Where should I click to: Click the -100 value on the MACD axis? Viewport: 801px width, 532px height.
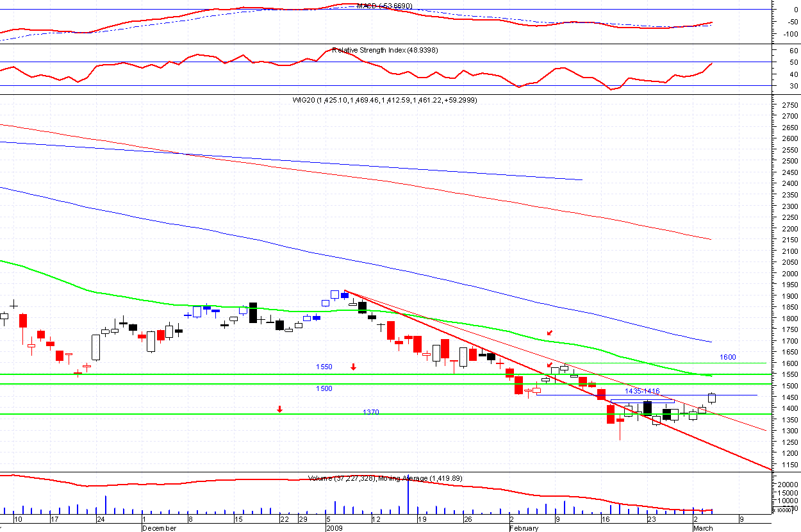pyautogui.click(x=789, y=33)
